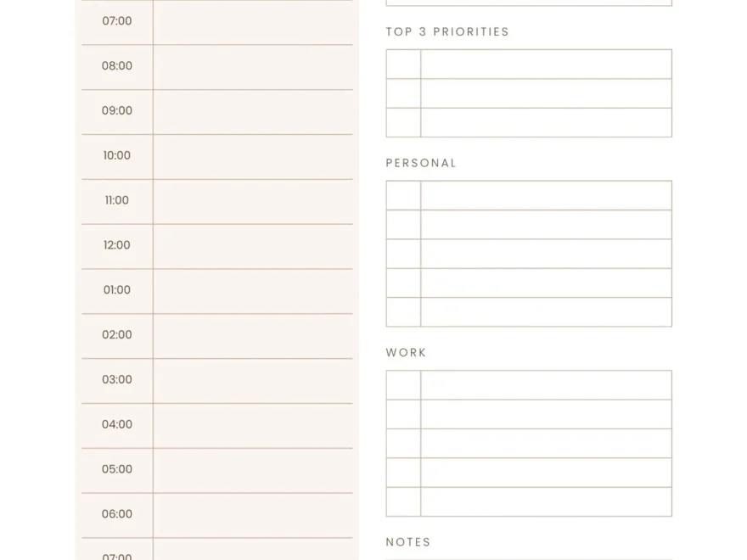Click the second Personal text line
Screen dimensions: 747x560
546,225
